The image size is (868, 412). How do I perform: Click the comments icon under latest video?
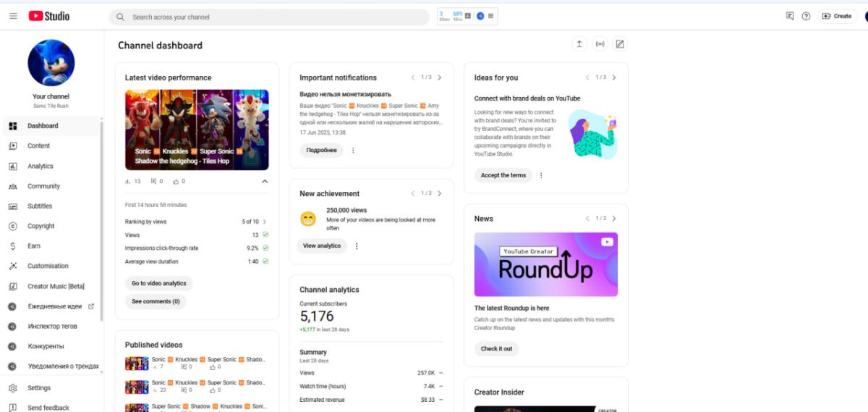point(153,182)
